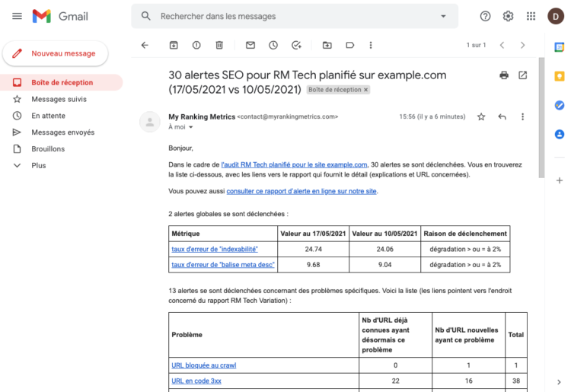Open search options dropdown arrow

pos(443,16)
